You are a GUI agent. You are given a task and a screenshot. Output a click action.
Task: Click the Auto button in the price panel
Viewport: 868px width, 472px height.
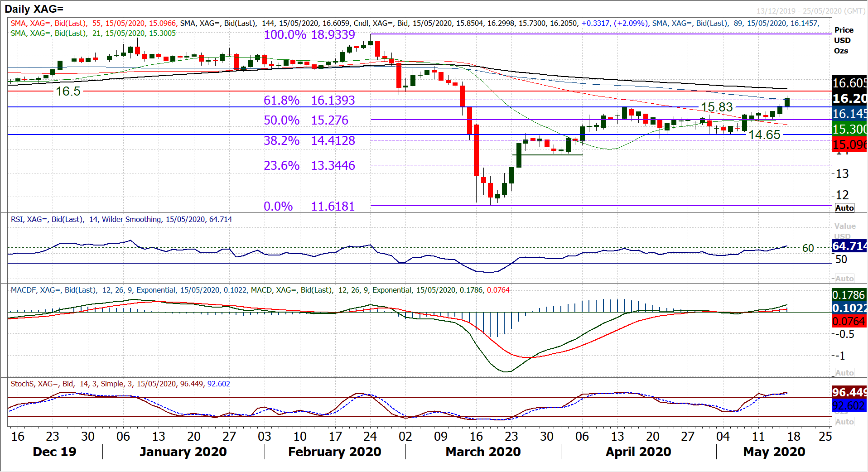point(844,208)
